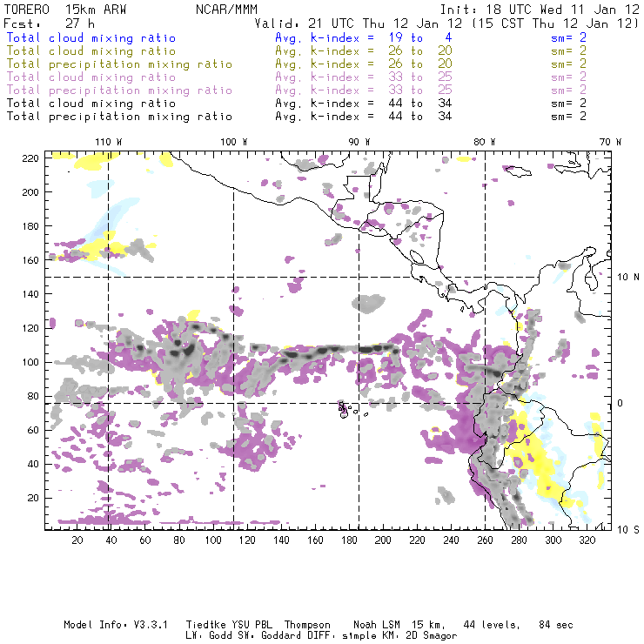Click 'Avg. k-index = 26 to 20' in the olive cloud row
The width and height of the screenshot is (644, 644).
[364, 51]
